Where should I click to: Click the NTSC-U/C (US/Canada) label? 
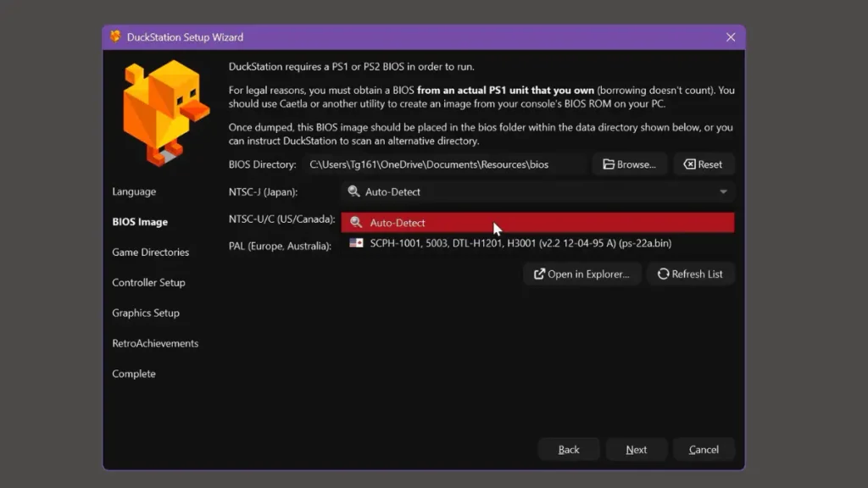coord(281,219)
